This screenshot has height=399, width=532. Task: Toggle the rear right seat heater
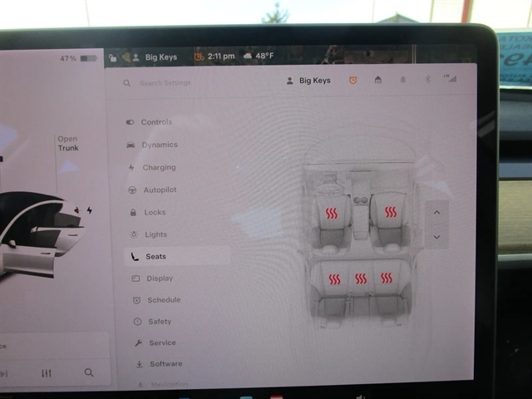(x=387, y=278)
